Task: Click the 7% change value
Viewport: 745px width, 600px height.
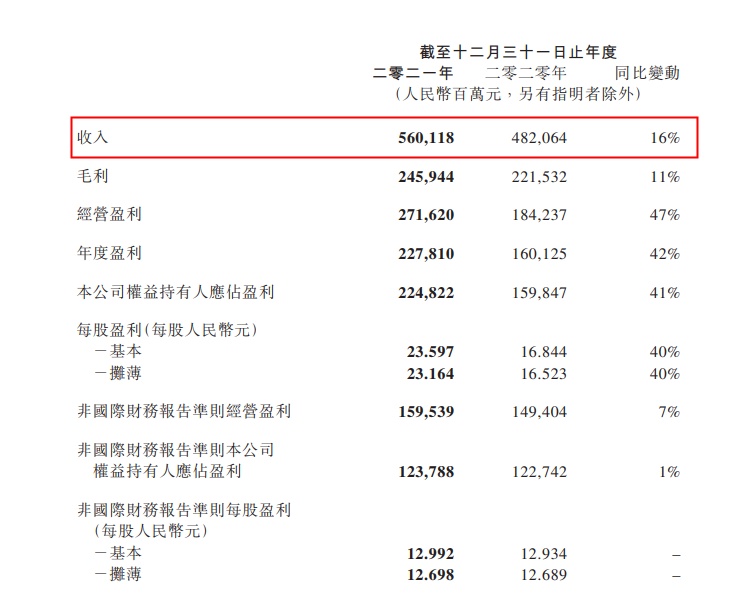Action: pos(669,412)
